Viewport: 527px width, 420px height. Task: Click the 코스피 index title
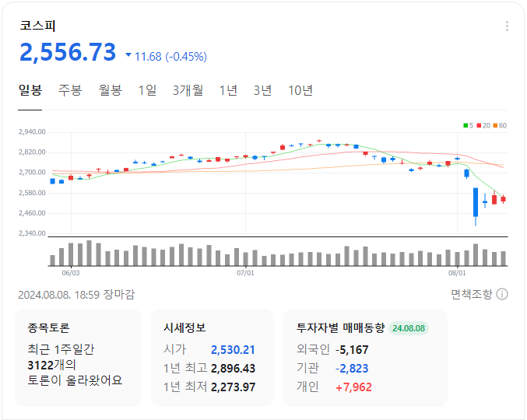click(37, 26)
